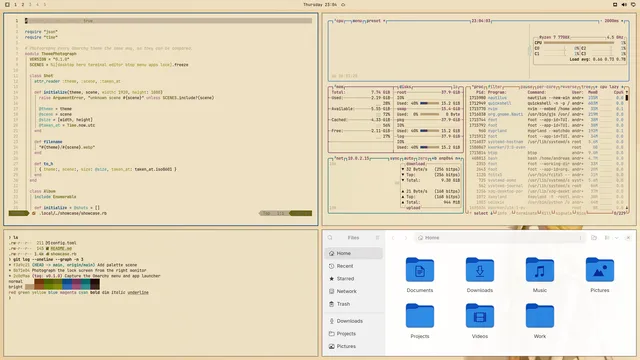Select the Projects bookmark in the Files sidebar
The width and height of the screenshot is (640, 360).
coord(353,333)
